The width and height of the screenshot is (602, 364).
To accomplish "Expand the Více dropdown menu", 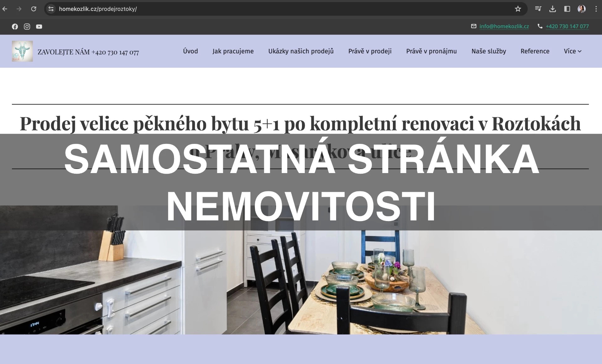I will click(572, 51).
